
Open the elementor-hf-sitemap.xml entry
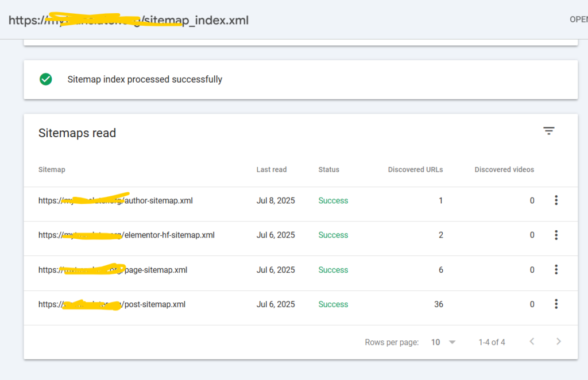126,235
